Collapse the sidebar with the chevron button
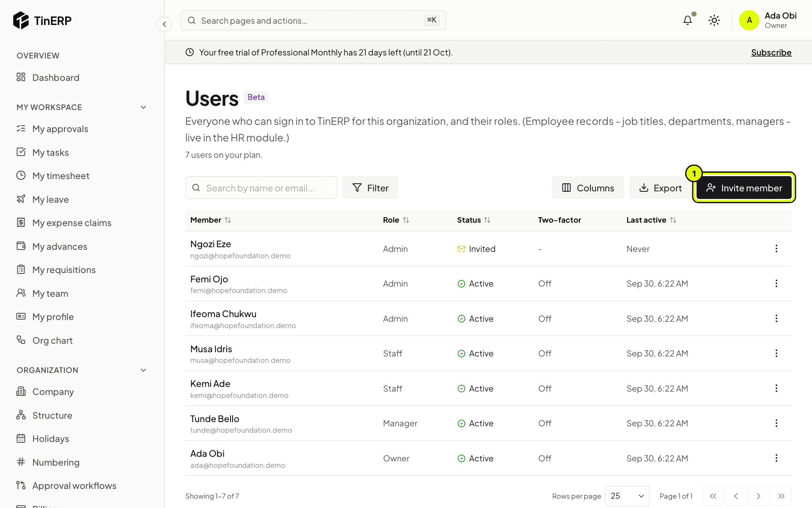Image resolution: width=812 pixels, height=508 pixels. [165, 24]
